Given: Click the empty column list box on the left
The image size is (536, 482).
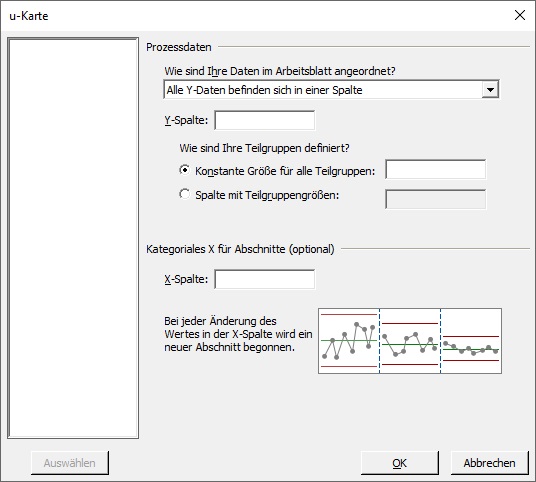Looking at the screenshot, I should tap(73, 238).
